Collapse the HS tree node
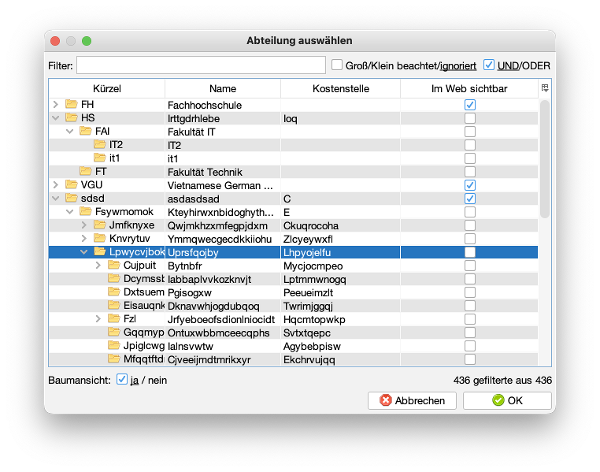Screen dimensions: 600x472 tap(56, 118)
